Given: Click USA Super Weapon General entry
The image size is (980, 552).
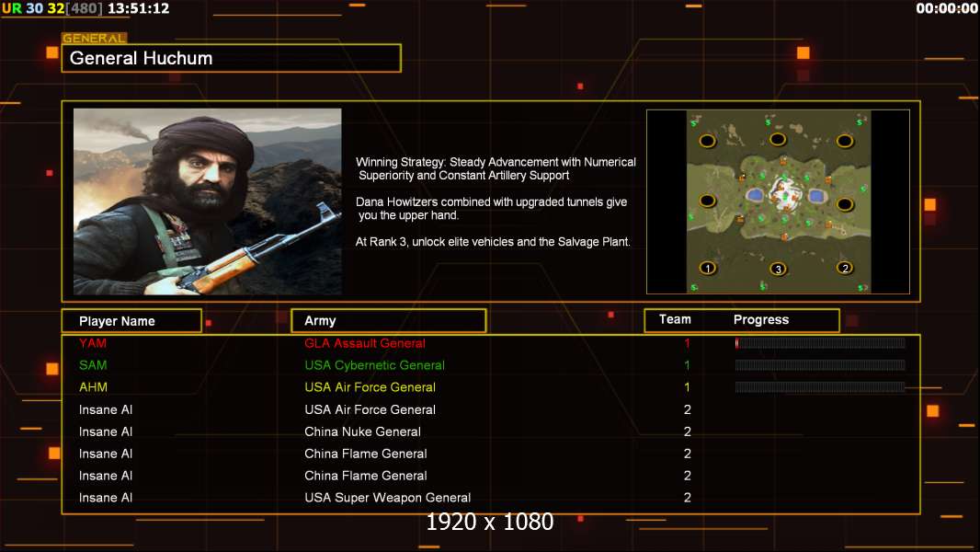Looking at the screenshot, I should (x=388, y=498).
